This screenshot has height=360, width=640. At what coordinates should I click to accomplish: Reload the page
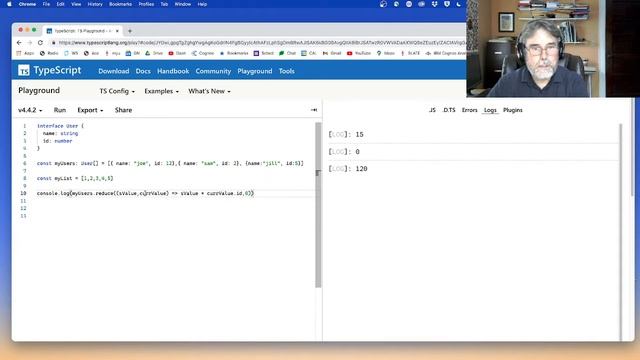(x=40, y=42)
